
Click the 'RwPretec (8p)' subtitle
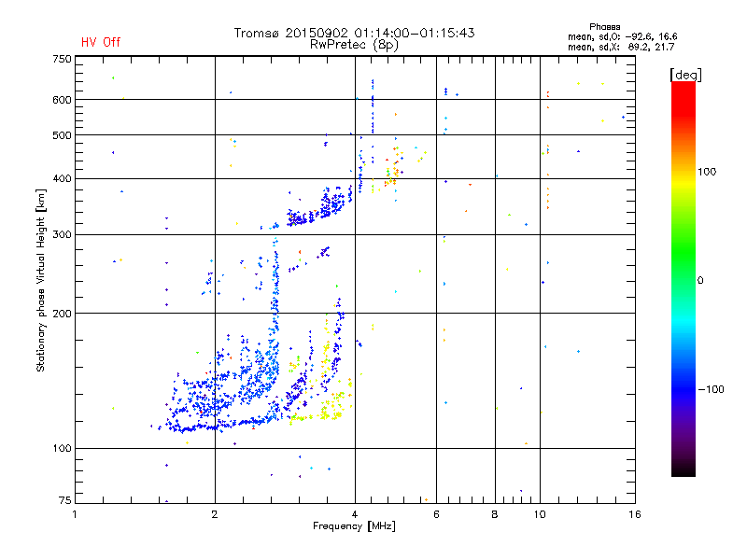coord(354,45)
